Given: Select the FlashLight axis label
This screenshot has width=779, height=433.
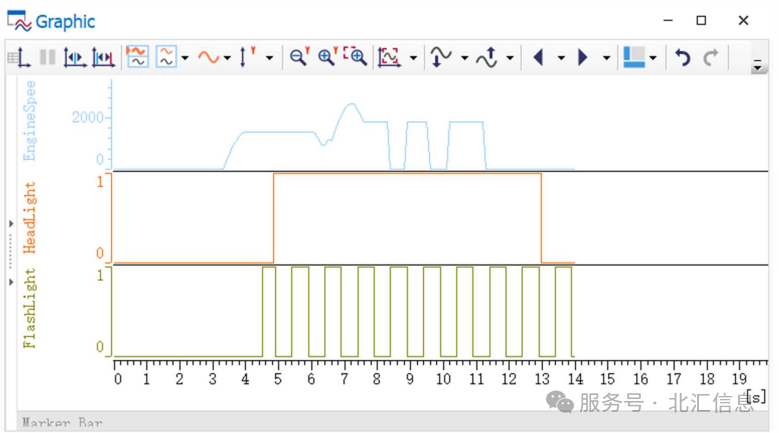Looking at the screenshot, I should tap(30, 308).
